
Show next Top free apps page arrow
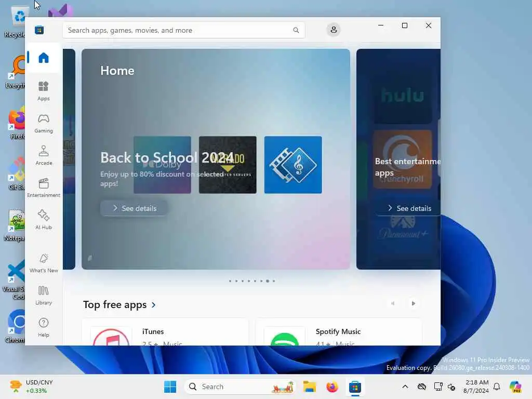click(x=413, y=303)
